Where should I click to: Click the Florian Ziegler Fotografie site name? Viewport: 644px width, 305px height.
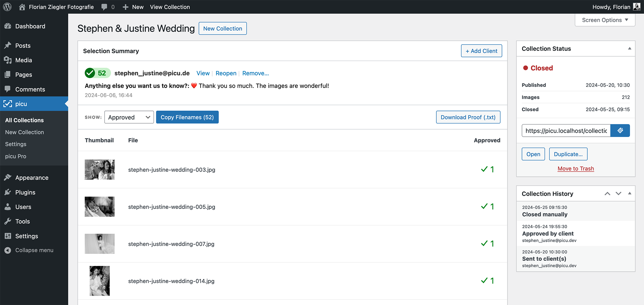click(61, 7)
